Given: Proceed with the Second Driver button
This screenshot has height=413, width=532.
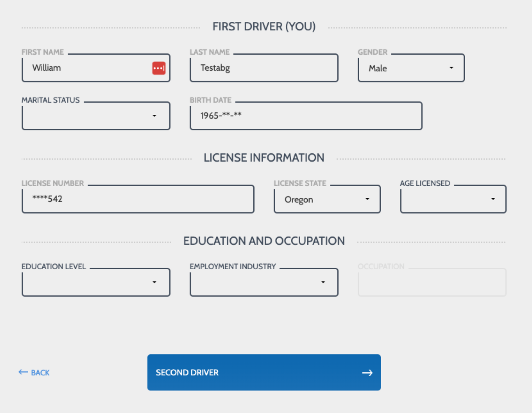Looking at the screenshot, I should point(264,373).
